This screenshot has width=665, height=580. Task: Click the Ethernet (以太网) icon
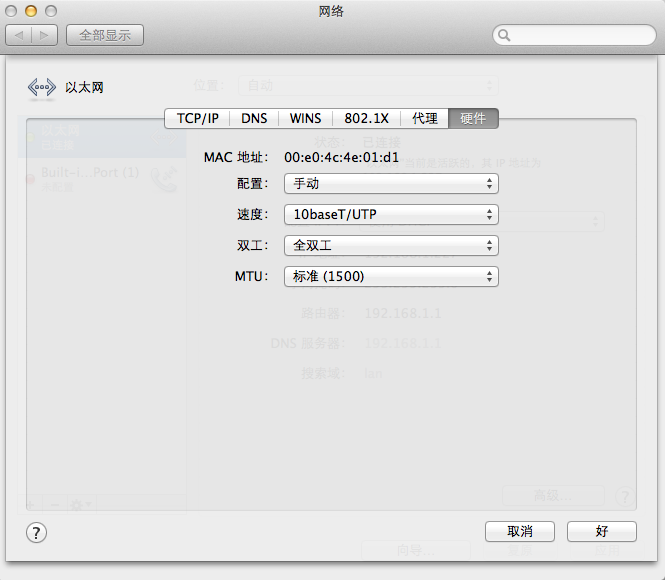point(42,87)
